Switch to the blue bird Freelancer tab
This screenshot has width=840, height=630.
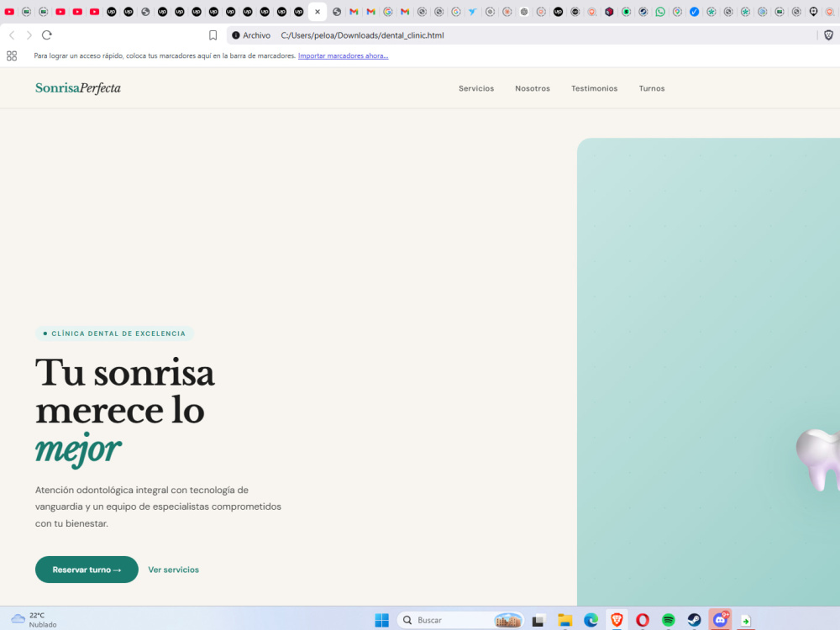pyautogui.click(x=472, y=12)
